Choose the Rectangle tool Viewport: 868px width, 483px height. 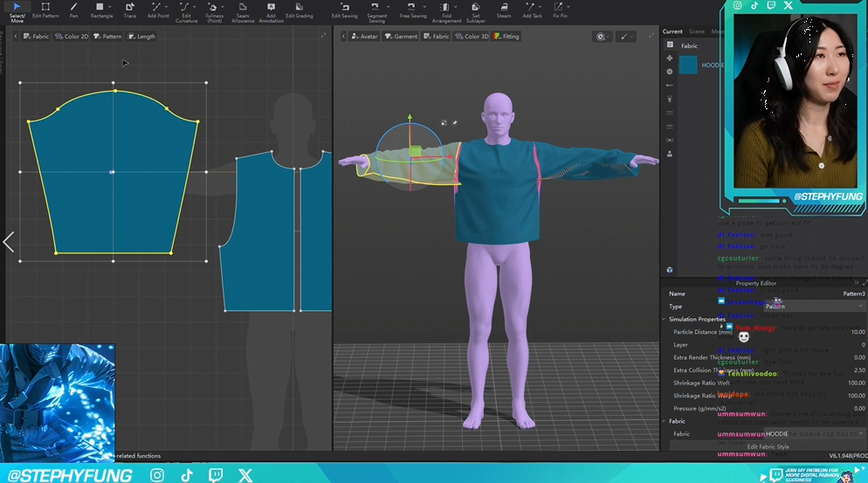101,10
